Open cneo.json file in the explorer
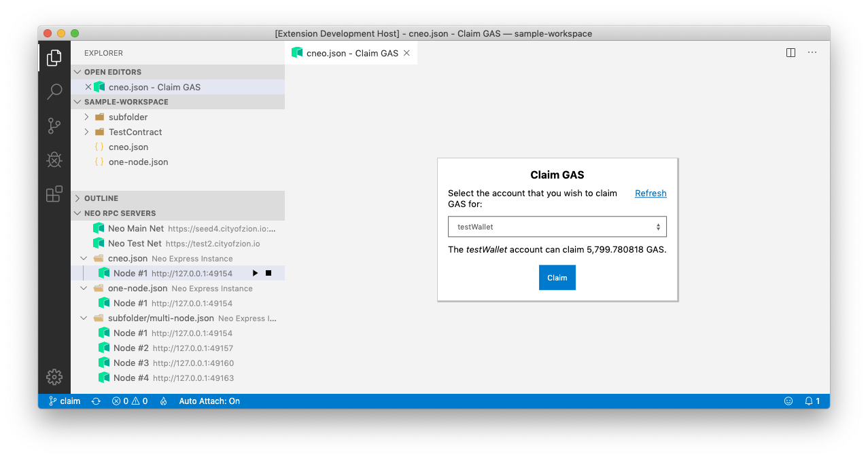Screen dimensions: 868x459 178,147
